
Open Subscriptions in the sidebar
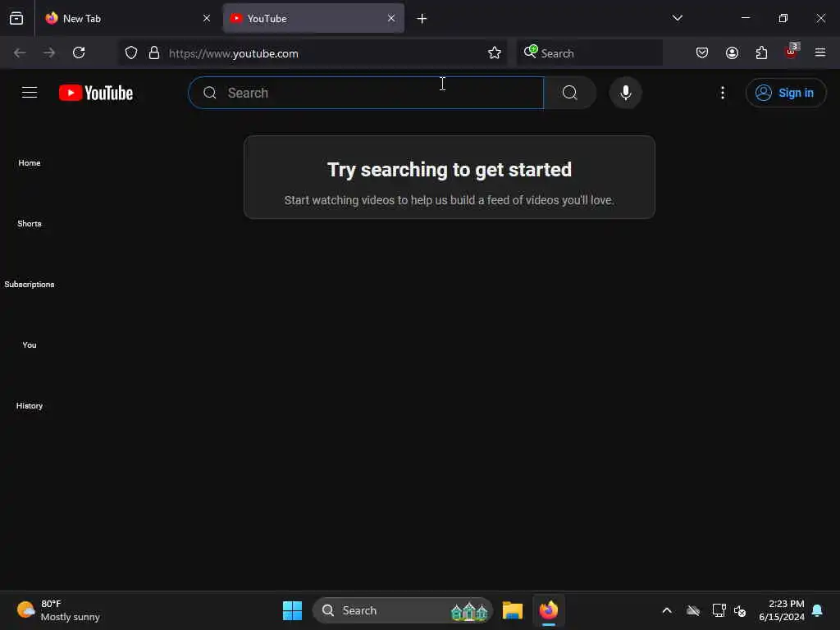[30, 285]
